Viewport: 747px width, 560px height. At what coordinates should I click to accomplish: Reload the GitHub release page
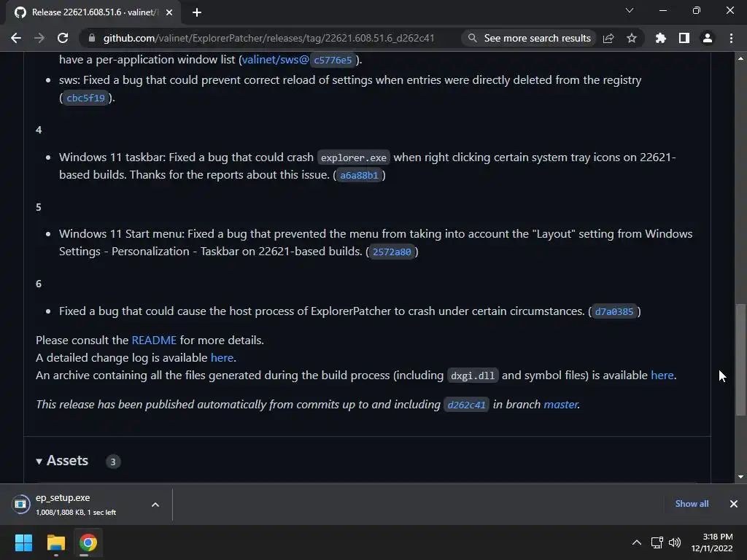pyautogui.click(x=63, y=38)
